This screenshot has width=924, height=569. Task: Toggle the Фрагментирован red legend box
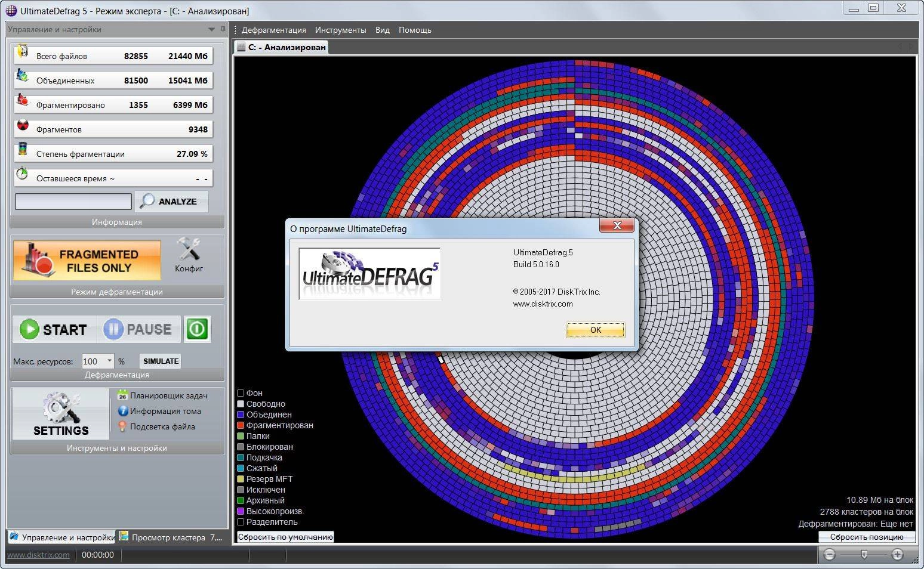click(241, 425)
